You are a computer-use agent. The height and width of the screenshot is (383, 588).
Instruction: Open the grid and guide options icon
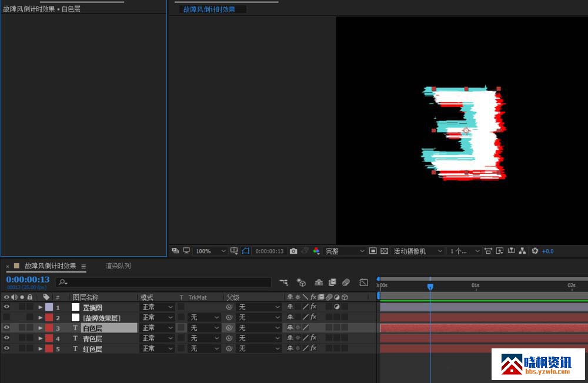click(x=234, y=251)
